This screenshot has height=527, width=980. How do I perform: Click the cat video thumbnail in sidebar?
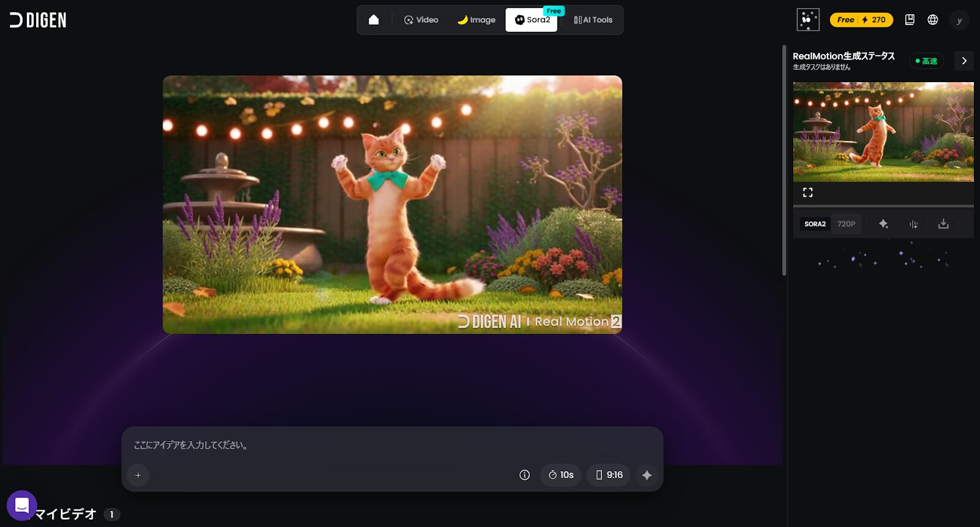pos(883,132)
